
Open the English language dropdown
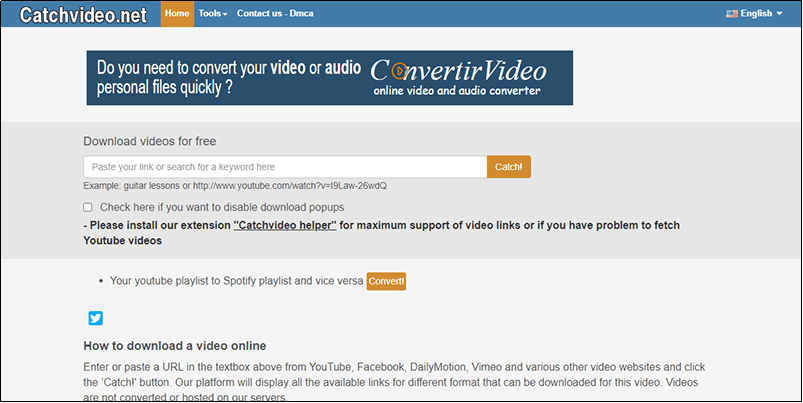(x=754, y=14)
